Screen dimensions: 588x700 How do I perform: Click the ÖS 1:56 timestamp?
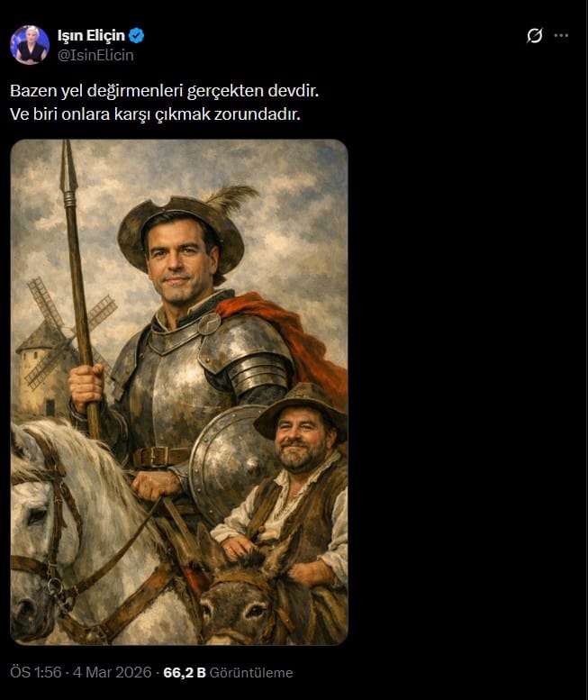(x=36, y=672)
